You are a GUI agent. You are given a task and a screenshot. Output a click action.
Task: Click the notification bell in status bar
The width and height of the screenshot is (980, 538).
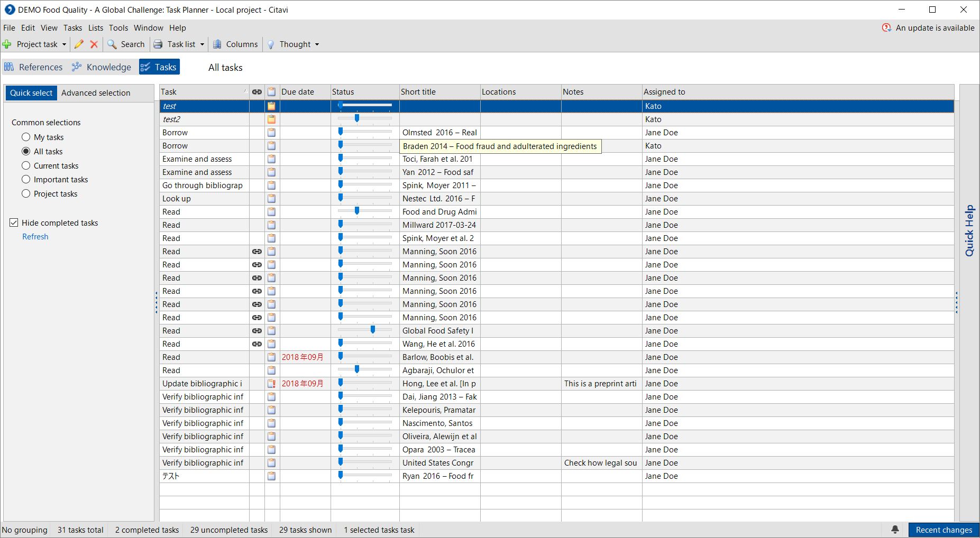pyautogui.click(x=895, y=530)
